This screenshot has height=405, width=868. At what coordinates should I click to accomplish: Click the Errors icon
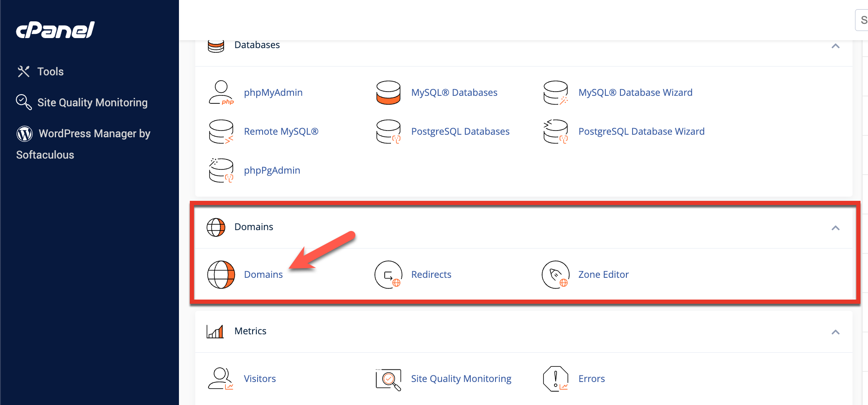556,379
